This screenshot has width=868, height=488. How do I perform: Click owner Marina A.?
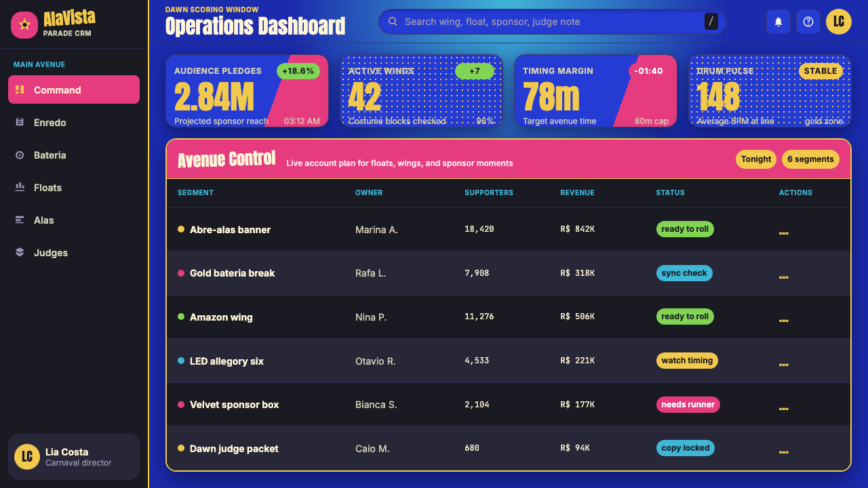376,230
